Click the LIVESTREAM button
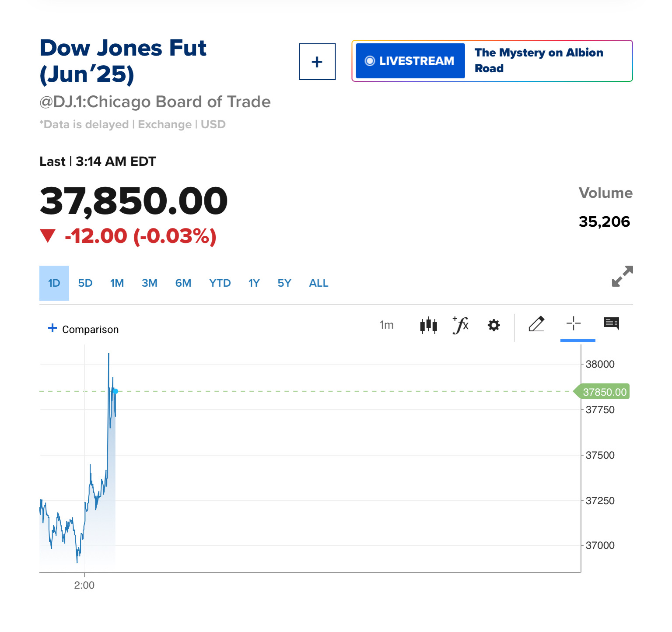 coord(410,61)
